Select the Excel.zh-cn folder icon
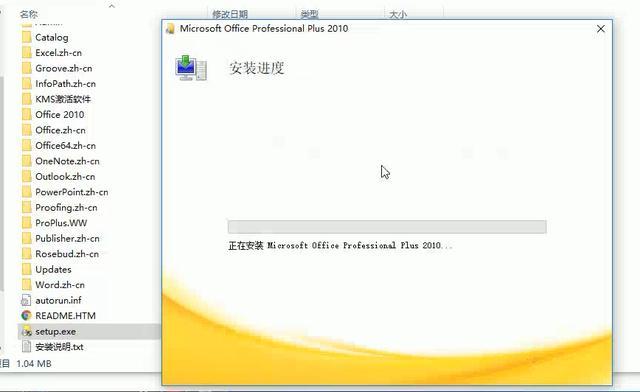The height and width of the screenshot is (392, 640). point(27,53)
